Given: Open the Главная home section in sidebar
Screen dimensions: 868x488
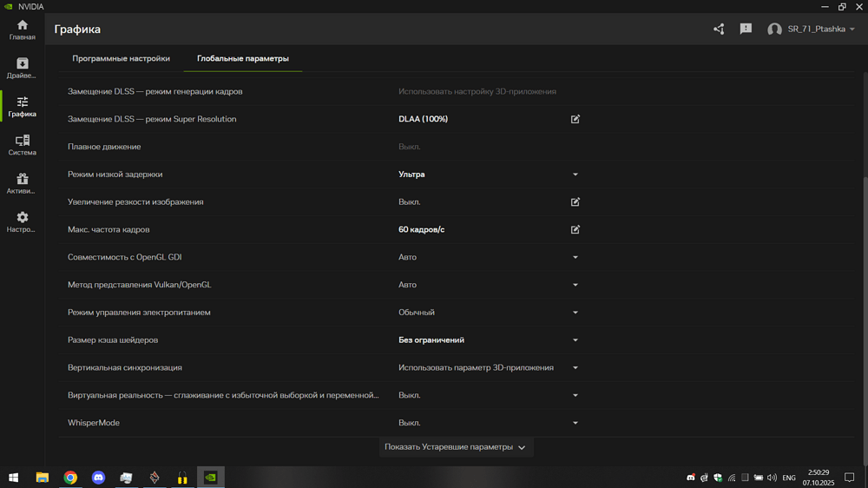Looking at the screenshot, I should point(23,30).
